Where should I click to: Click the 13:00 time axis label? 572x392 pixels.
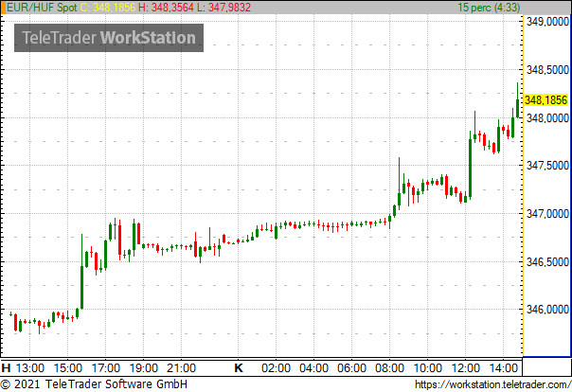coord(30,368)
